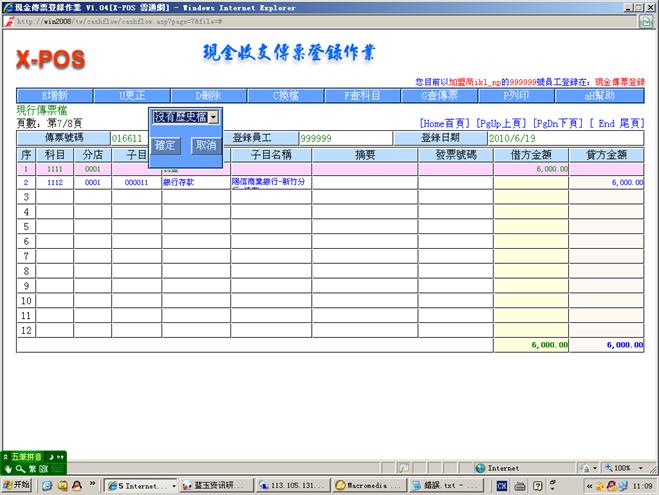Open the 100% zoom level dropdown
Viewport: 659px width, 495px height.
tap(628, 467)
